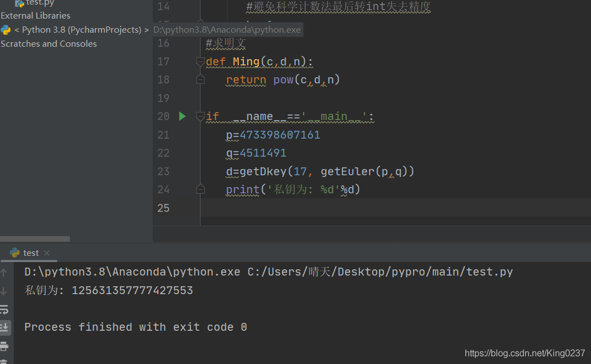Click the value 473398607161 on line 21

click(x=279, y=135)
